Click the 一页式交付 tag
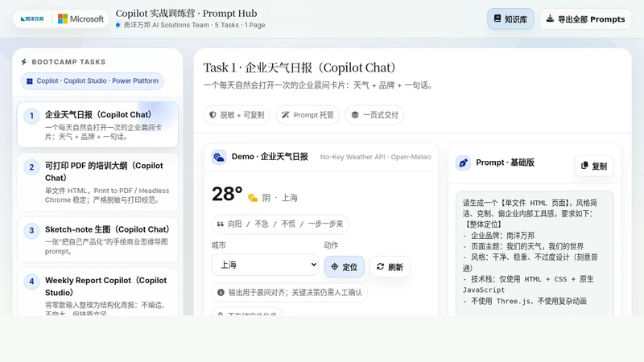644x362 pixels. (374, 115)
